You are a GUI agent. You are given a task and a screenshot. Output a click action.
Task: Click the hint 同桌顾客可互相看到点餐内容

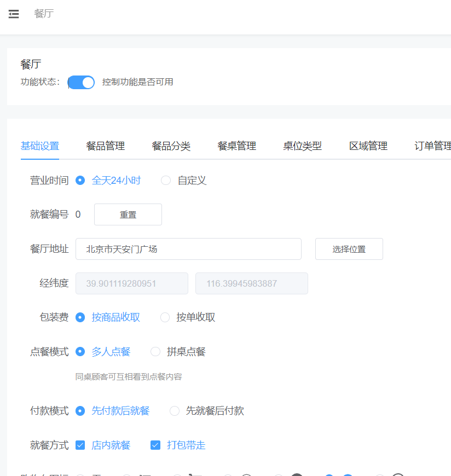coord(129,377)
